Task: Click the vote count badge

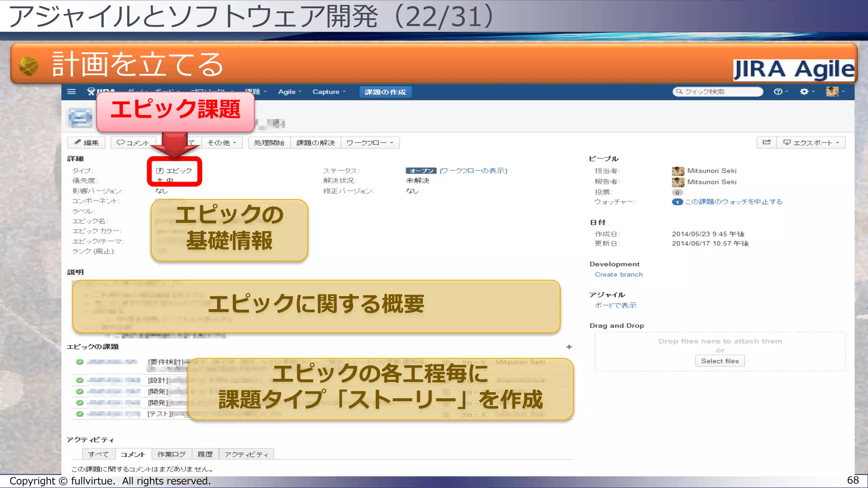Action: click(x=677, y=193)
